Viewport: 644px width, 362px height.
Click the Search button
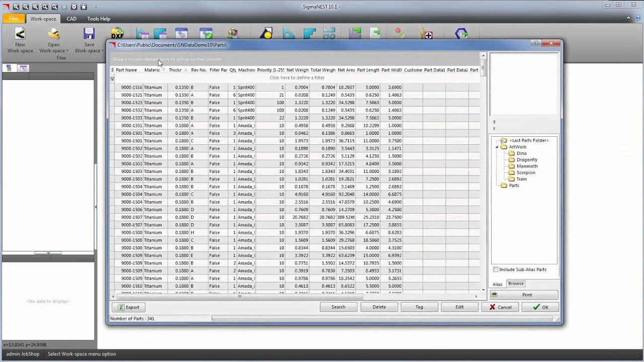pyautogui.click(x=339, y=307)
